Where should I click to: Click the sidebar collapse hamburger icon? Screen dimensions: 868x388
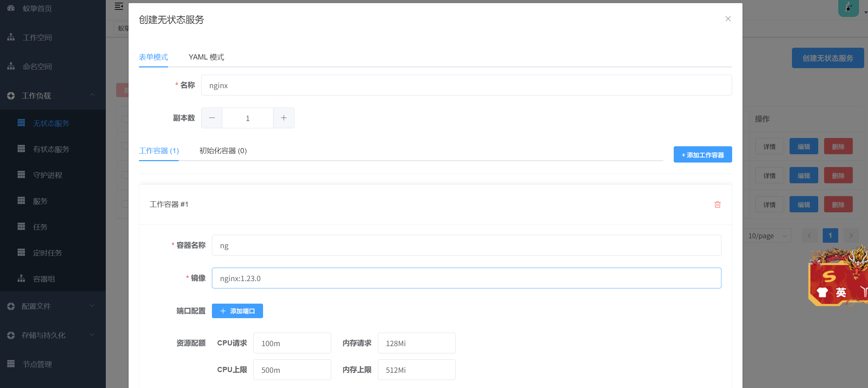119,6
